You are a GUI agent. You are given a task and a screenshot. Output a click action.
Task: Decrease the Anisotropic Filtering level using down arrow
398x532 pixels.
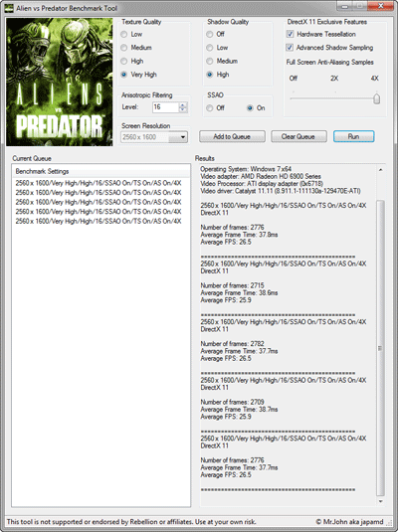183,109
